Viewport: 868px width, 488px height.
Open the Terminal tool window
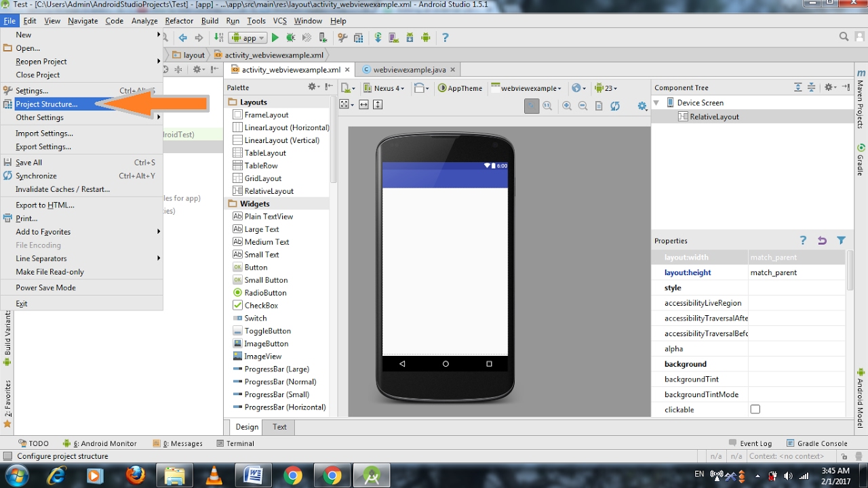click(235, 443)
